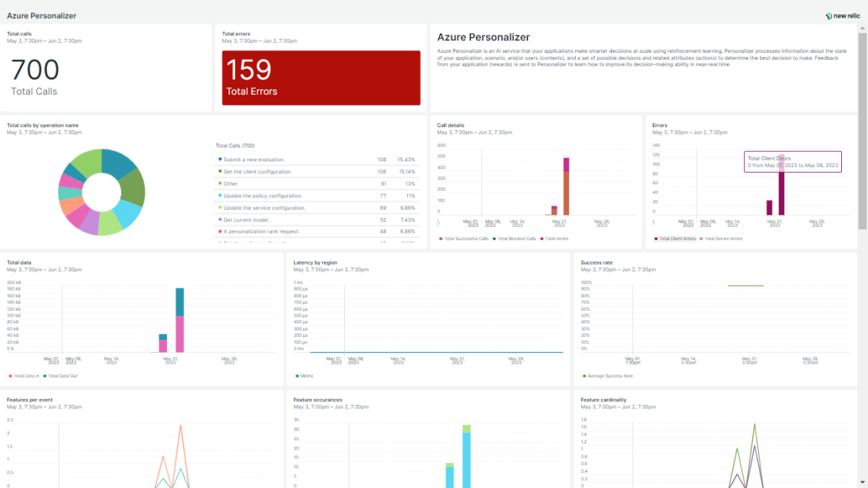The image size is (868, 488).
Task: Click the page vertical scrollbar thumb
Action: coord(862,130)
